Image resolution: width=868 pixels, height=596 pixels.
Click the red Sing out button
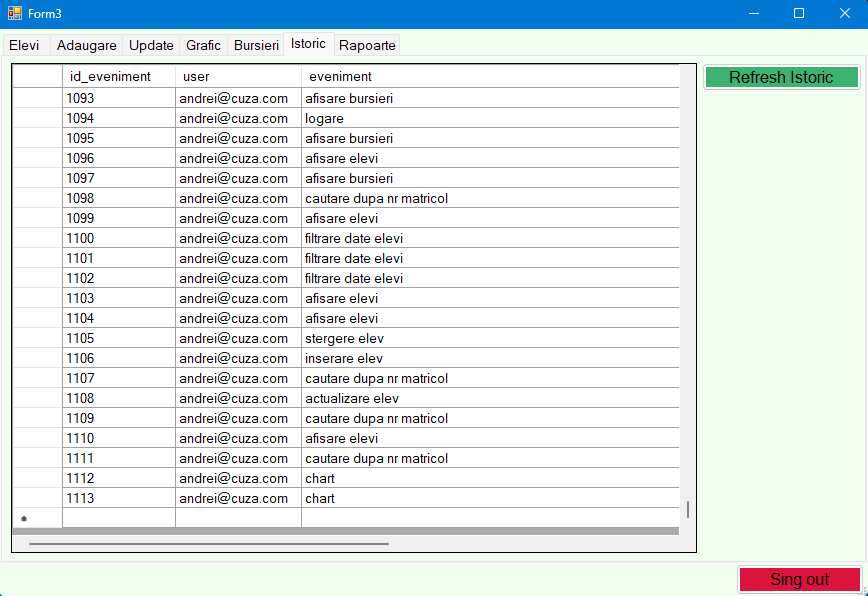tap(799, 579)
